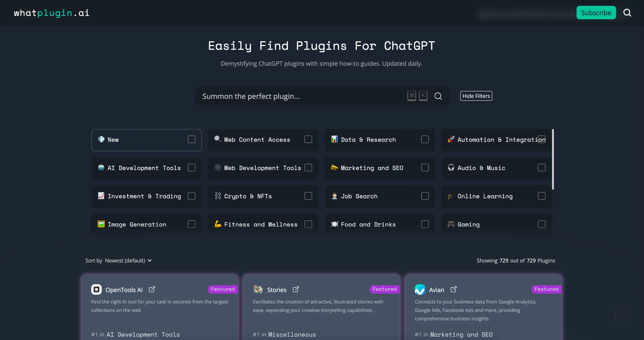
Task: Click the Stories plugin logo icon
Action: coord(258,289)
